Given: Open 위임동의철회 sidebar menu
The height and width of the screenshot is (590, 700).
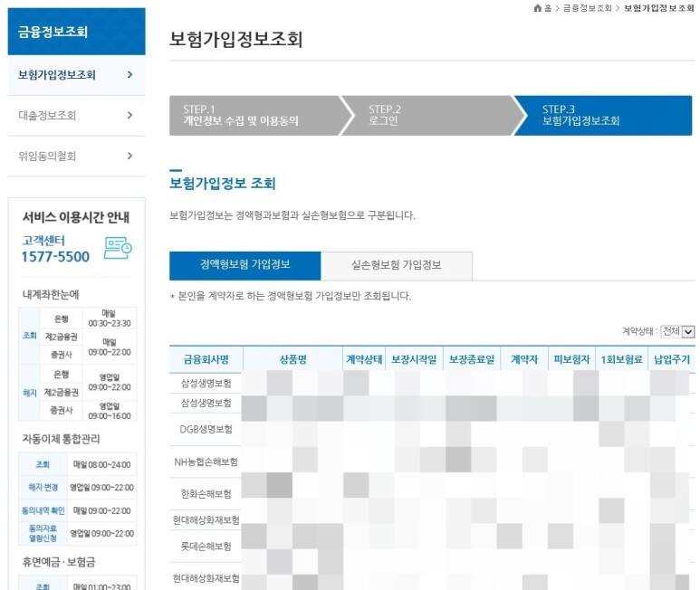Looking at the screenshot, I should [76, 156].
